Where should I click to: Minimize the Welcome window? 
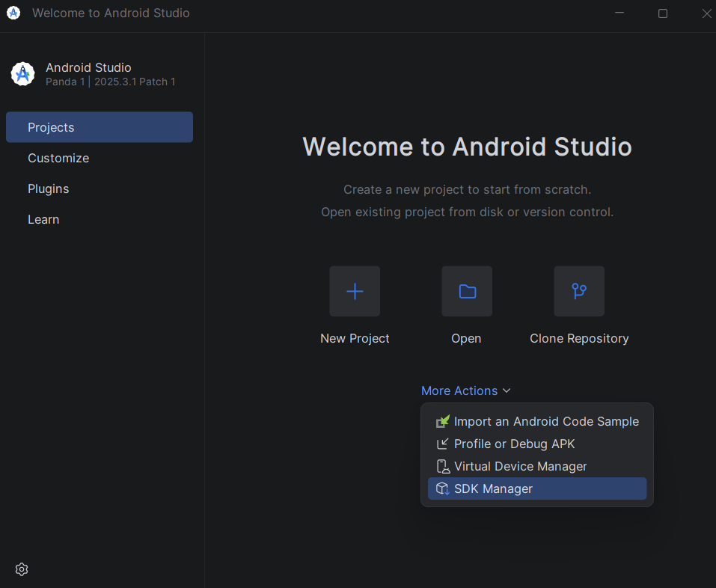pyautogui.click(x=619, y=13)
